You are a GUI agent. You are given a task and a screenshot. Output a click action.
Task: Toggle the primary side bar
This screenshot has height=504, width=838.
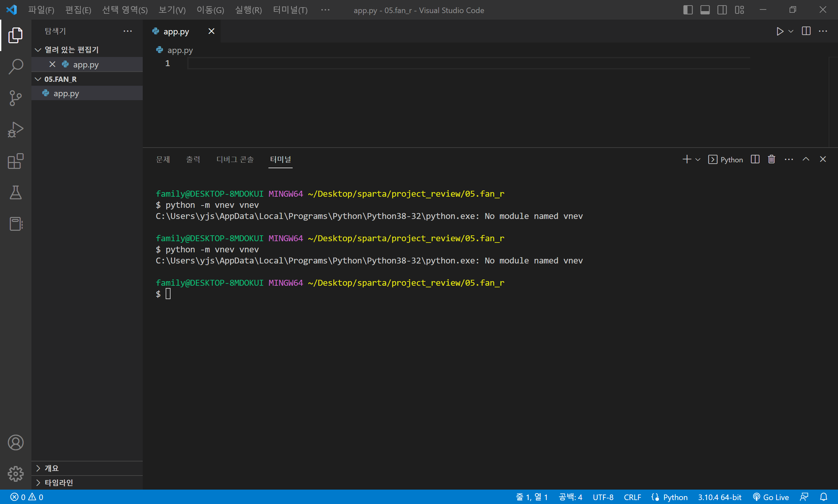tap(688, 10)
